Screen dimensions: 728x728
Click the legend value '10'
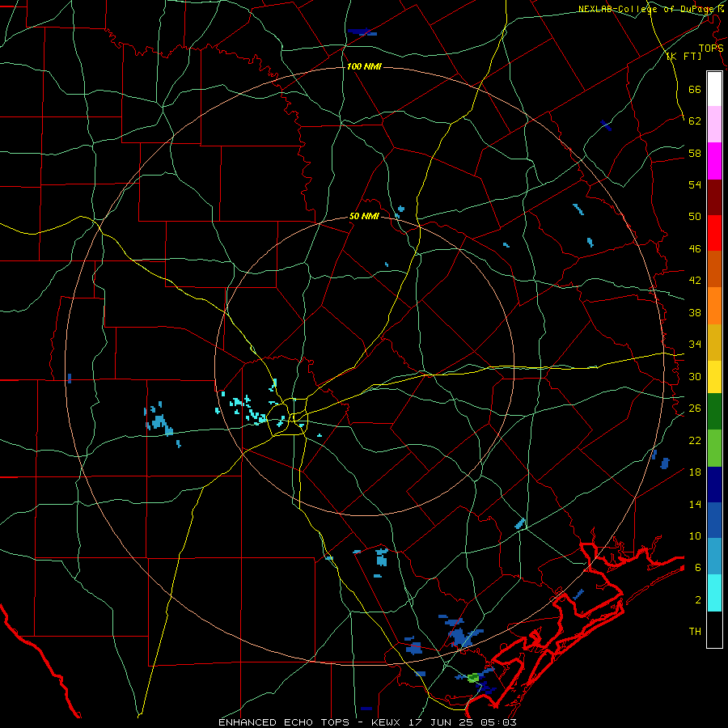[x=695, y=535]
